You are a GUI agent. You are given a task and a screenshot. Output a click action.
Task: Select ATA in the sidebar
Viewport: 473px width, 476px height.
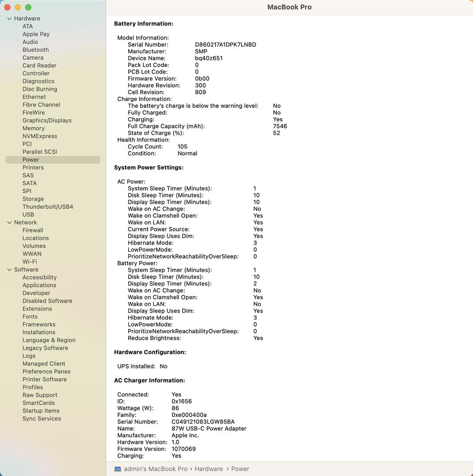point(28,26)
